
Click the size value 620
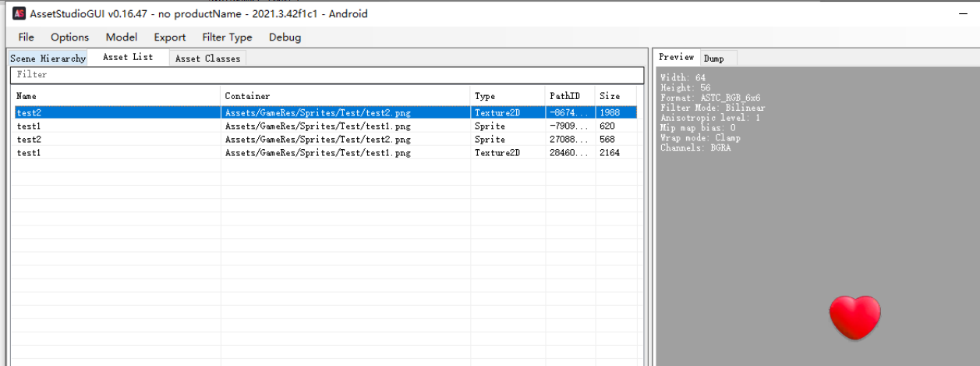[x=607, y=126]
